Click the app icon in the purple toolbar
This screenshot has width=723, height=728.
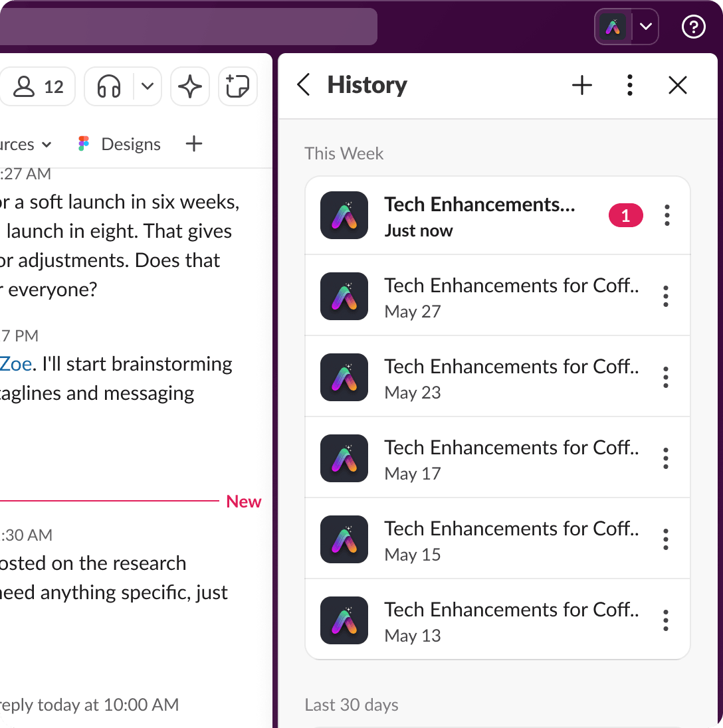click(613, 27)
